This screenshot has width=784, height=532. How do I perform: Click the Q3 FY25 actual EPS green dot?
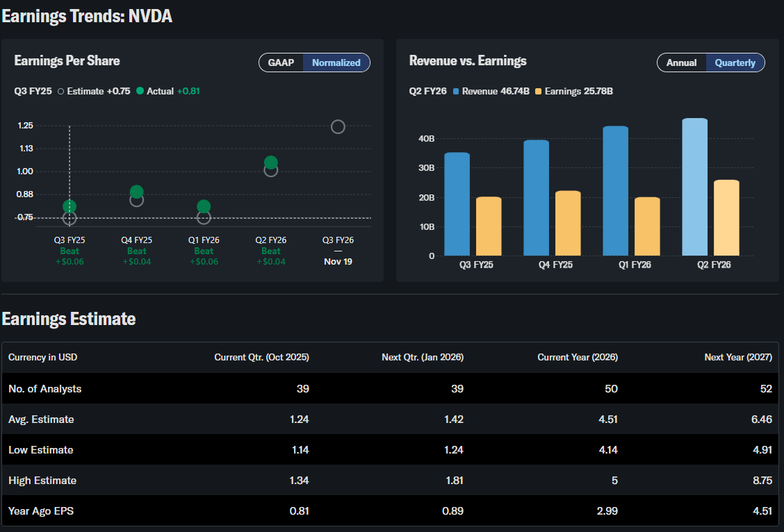pyautogui.click(x=70, y=206)
